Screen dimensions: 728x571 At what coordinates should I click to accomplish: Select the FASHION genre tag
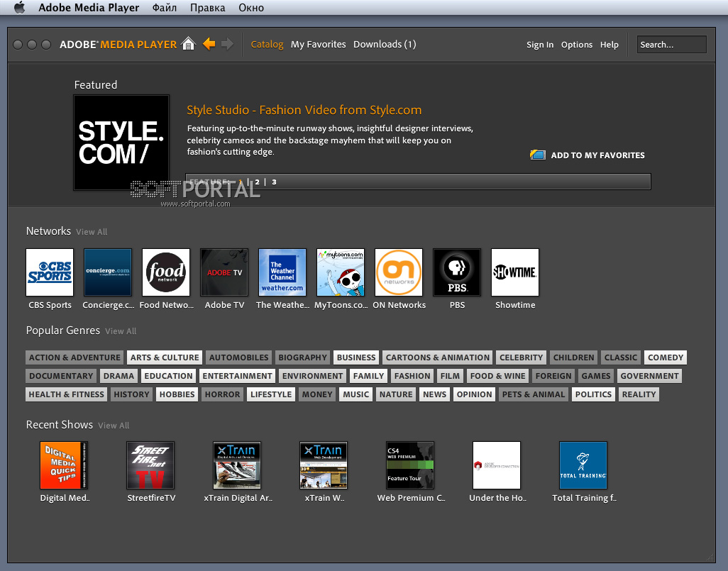point(412,376)
